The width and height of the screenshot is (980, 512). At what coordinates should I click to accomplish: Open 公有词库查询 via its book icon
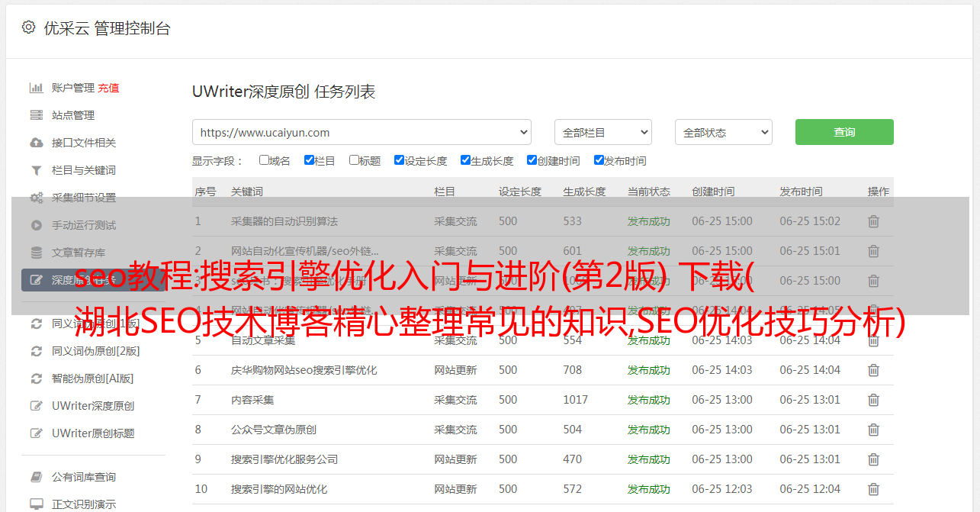coord(36,477)
